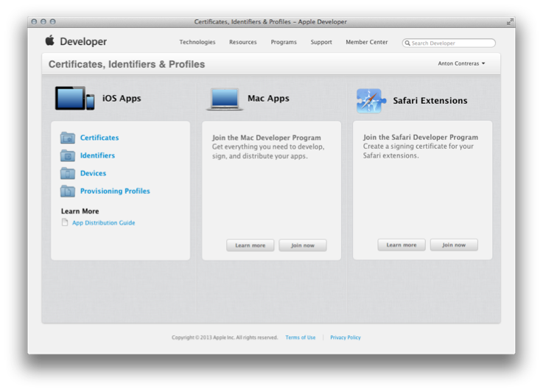
Task: Click the Identifiers folder icon
Action: click(x=68, y=155)
